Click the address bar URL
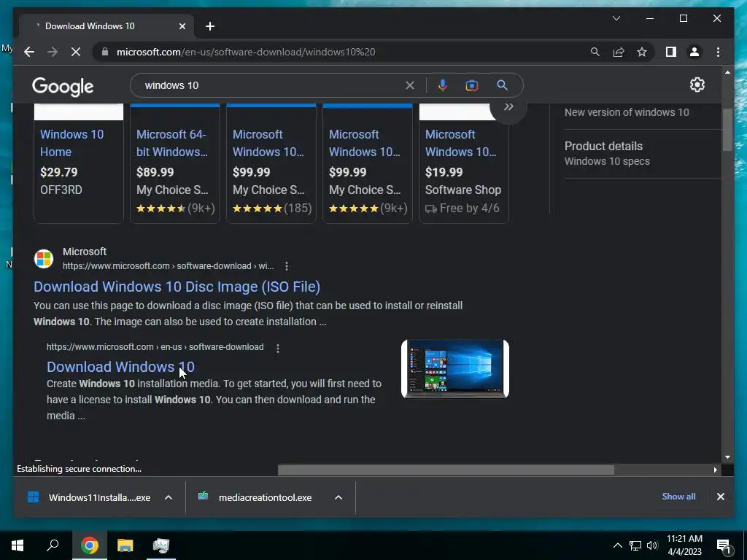This screenshot has width=747, height=560. (x=246, y=52)
